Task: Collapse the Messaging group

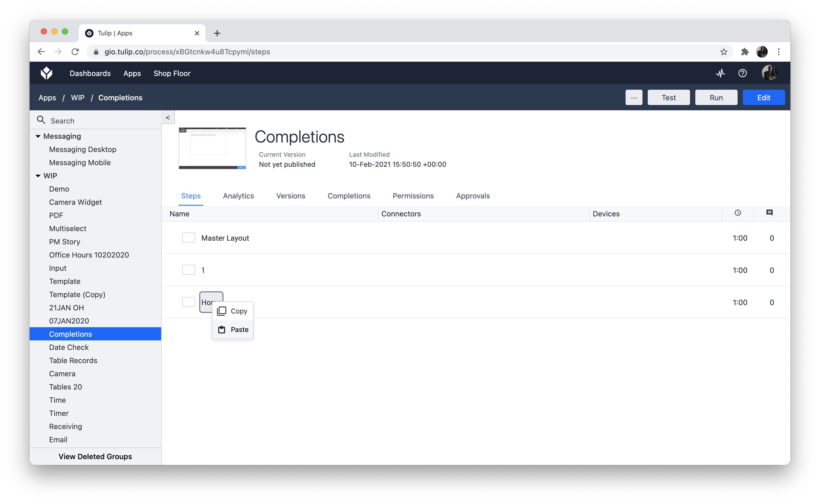Action: coord(38,136)
